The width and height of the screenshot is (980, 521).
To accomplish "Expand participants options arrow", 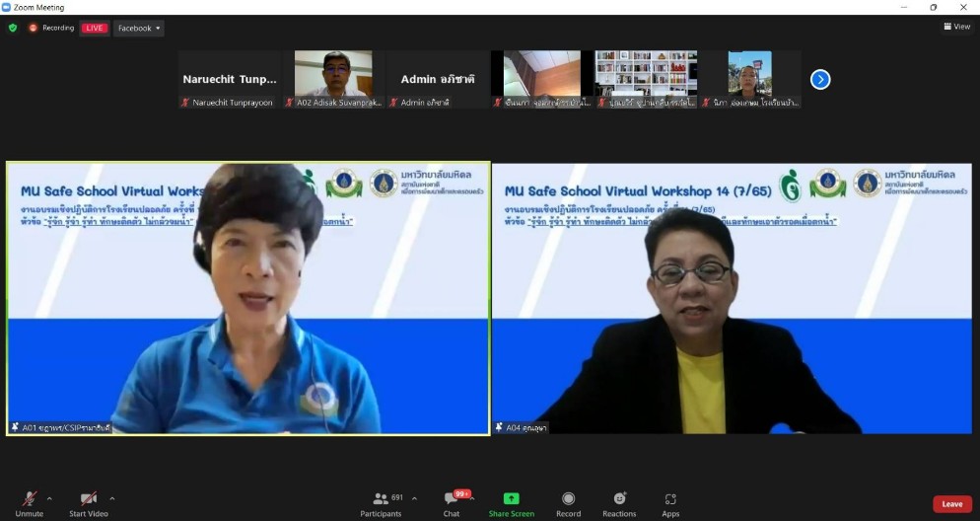I will [x=414, y=498].
